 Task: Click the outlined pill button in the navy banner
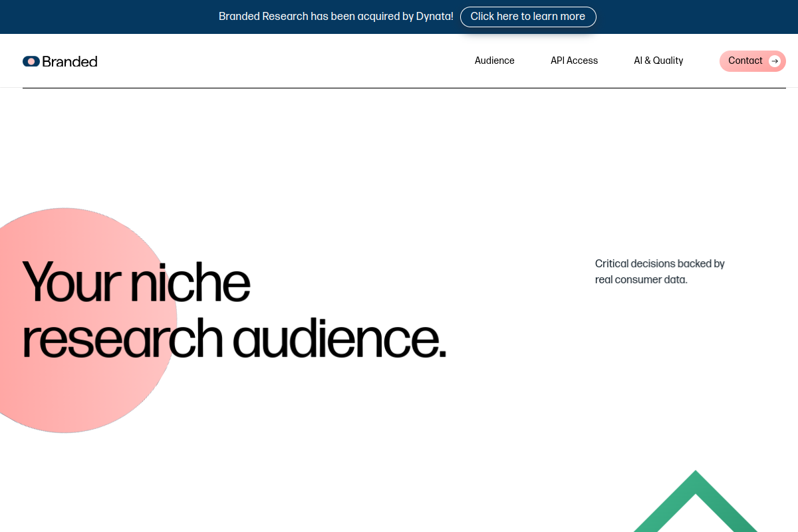coord(528,17)
